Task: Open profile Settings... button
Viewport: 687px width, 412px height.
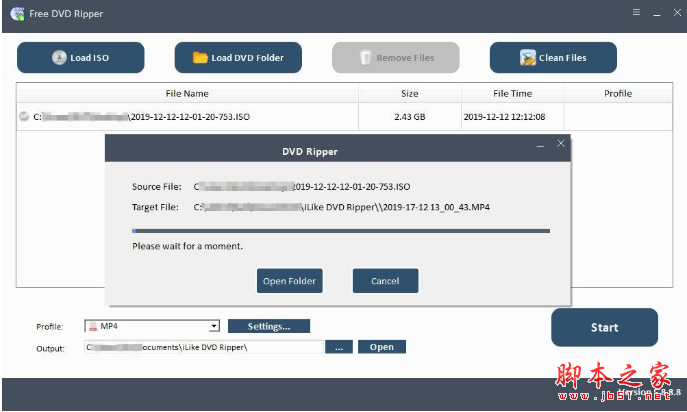Action: pyautogui.click(x=269, y=326)
